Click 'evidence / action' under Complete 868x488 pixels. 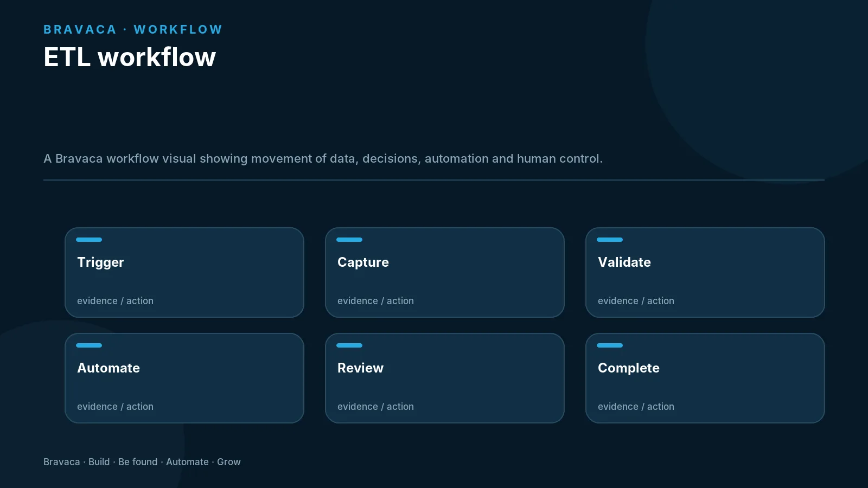636,407
